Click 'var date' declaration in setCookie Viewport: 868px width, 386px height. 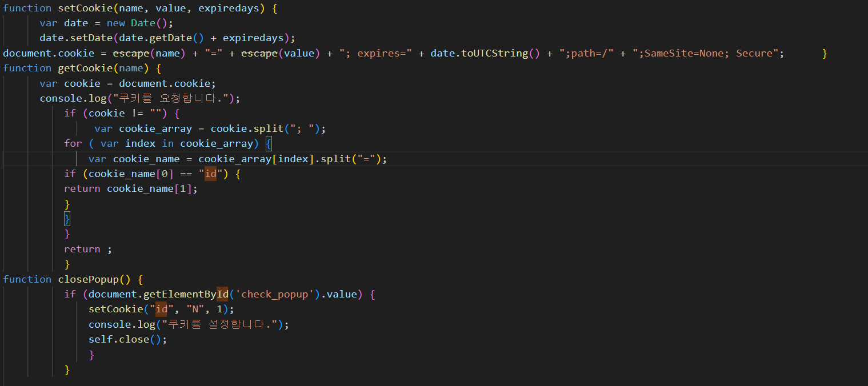(64, 23)
